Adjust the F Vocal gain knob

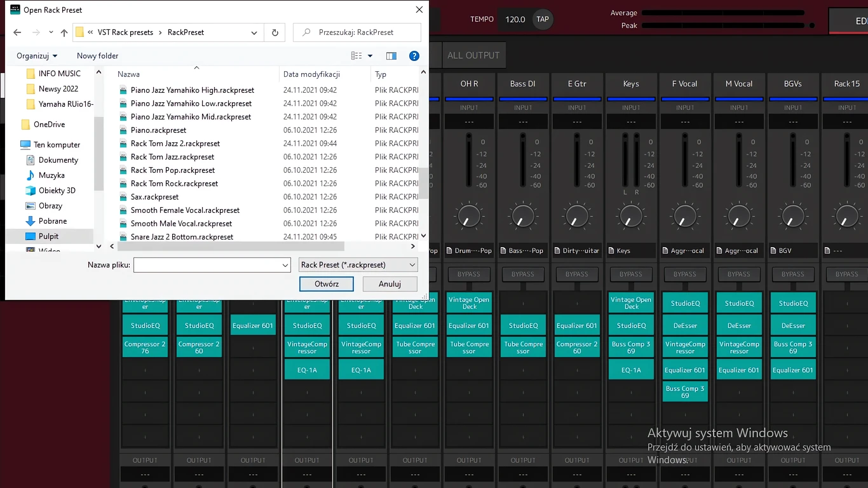point(685,217)
